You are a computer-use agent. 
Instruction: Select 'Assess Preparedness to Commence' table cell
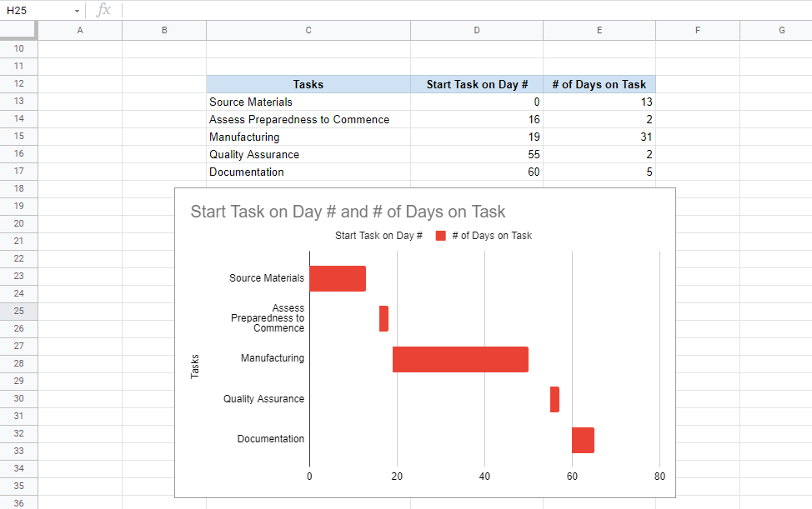click(308, 119)
